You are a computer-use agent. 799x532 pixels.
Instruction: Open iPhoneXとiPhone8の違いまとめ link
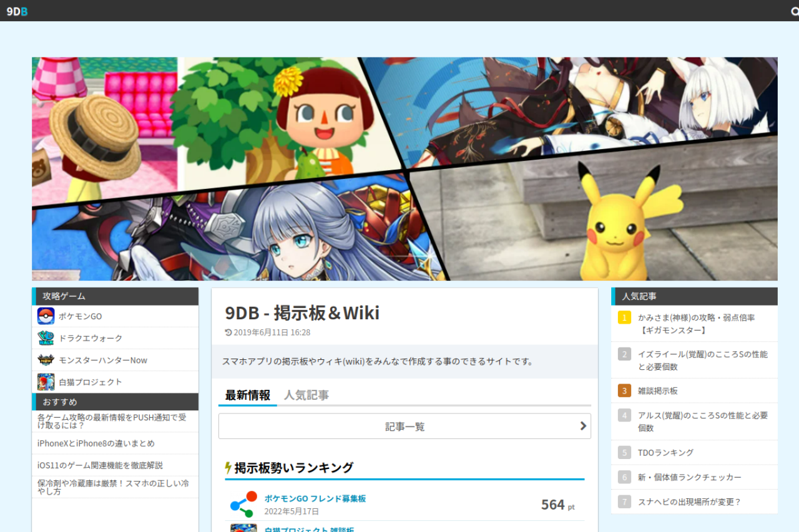coord(96,443)
